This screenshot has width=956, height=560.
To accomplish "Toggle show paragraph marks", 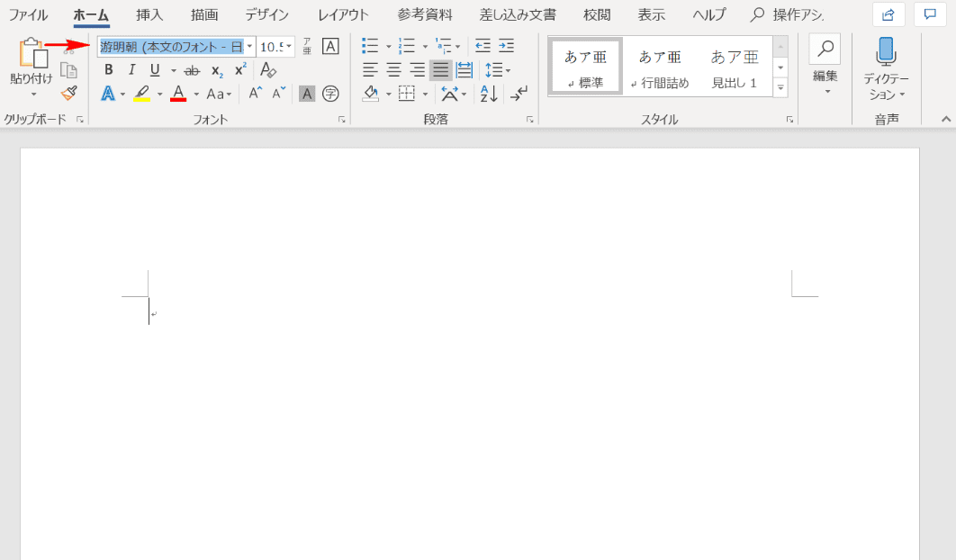I will (x=519, y=94).
